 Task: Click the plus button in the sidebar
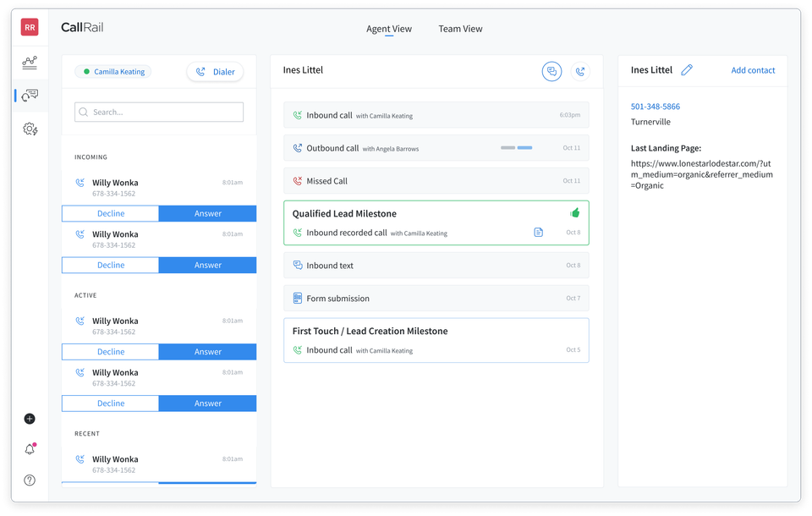click(30, 418)
